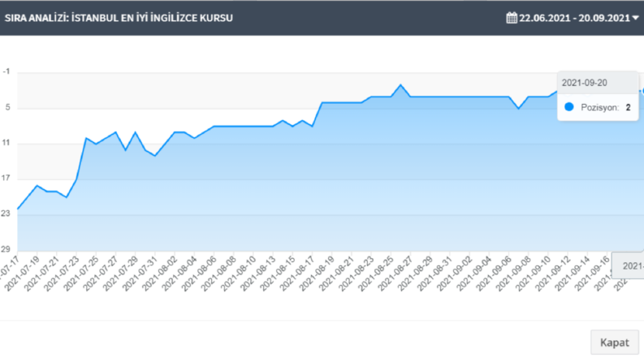Click the x-axis date 2021-08-27
644x362 pixels.
[x=396, y=274]
